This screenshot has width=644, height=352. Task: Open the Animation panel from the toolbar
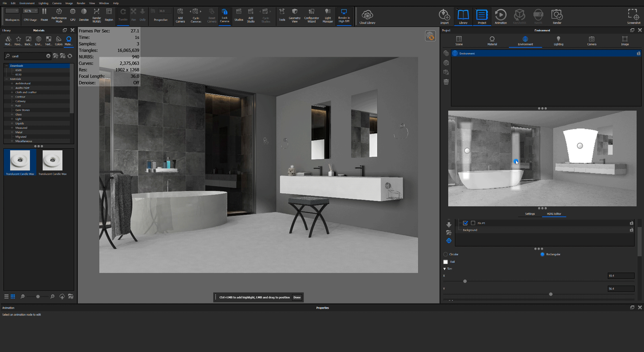(501, 17)
